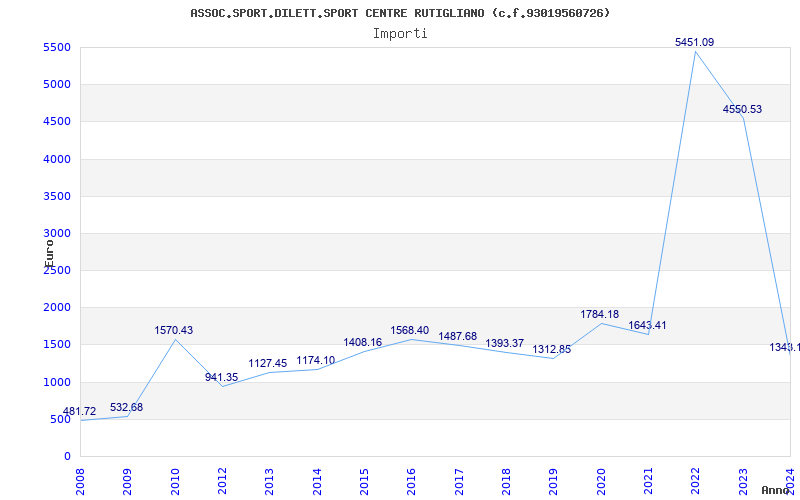This screenshot has height=500, width=800.
Task: Select the 481.72 data label
Action: click(80, 412)
